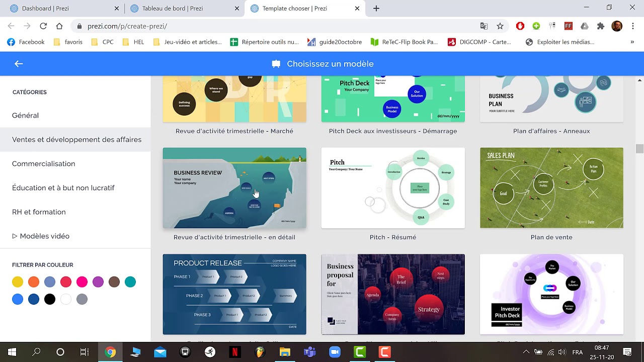Click the page vertical scrollbar thumb
The height and width of the screenshot is (362, 644).
(639, 148)
